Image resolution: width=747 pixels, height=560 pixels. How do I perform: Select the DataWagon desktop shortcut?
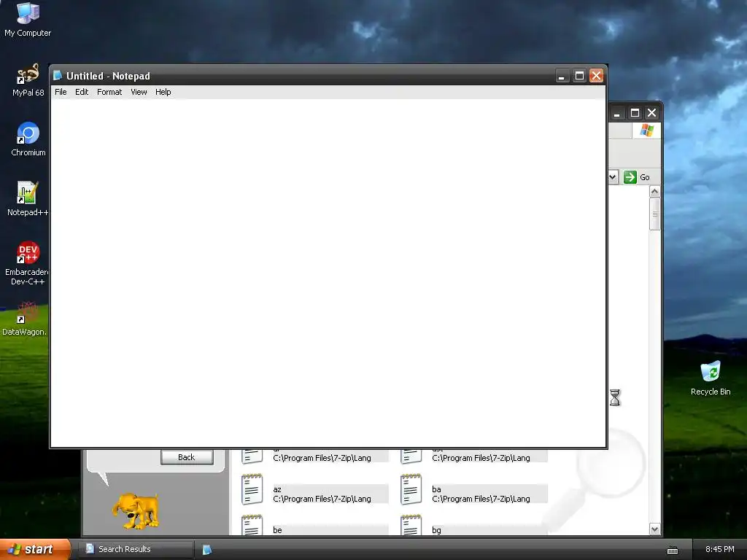24,318
